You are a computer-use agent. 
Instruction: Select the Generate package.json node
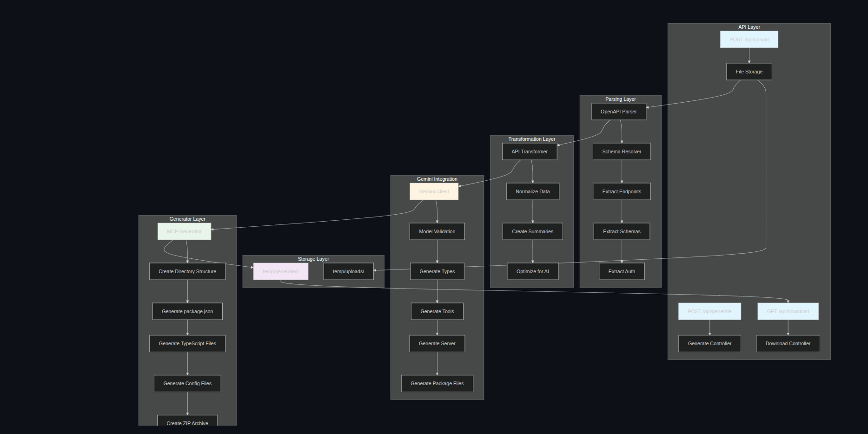187,311
